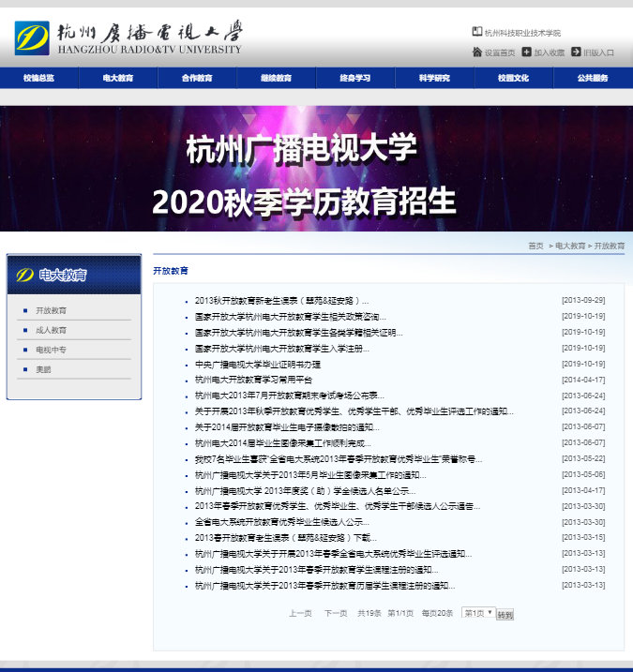The height and width of the screenshot is (672, 633).
Task: Open 关于2013年5月毕业生图像采集工作的通知
Action: [x=310, y=475]
